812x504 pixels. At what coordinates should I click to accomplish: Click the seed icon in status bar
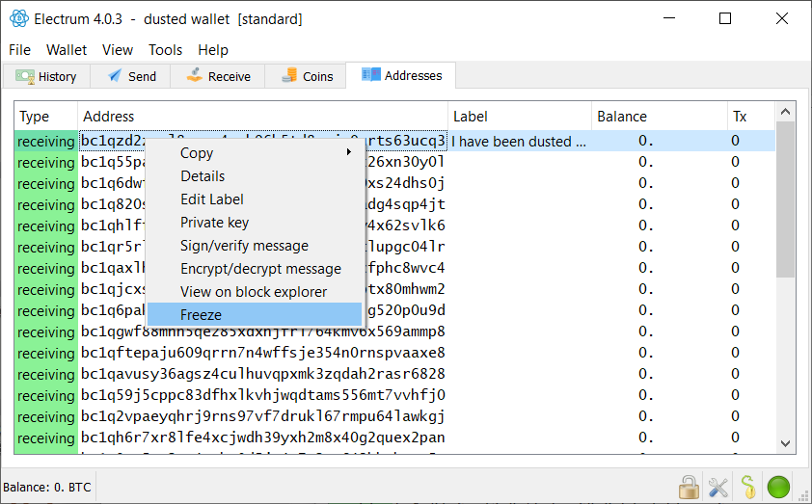coord(747,487)
